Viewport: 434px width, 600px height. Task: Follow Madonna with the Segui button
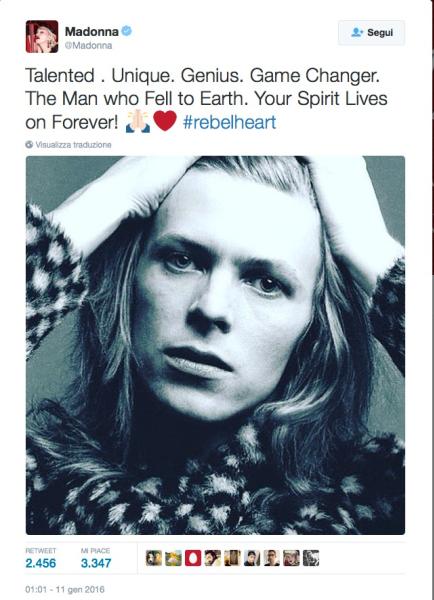coord(371,33)
